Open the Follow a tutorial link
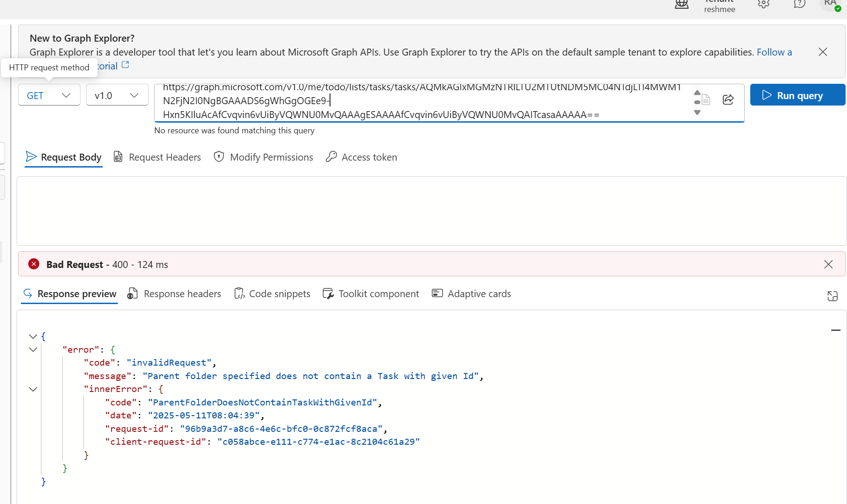Image resolution: width=847 pixels, height=504 pixels. [774, 52]
